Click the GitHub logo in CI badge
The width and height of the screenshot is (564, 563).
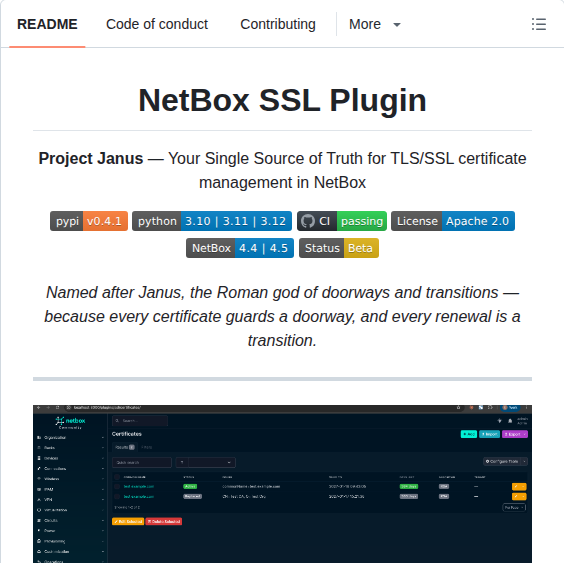[308, 221]
